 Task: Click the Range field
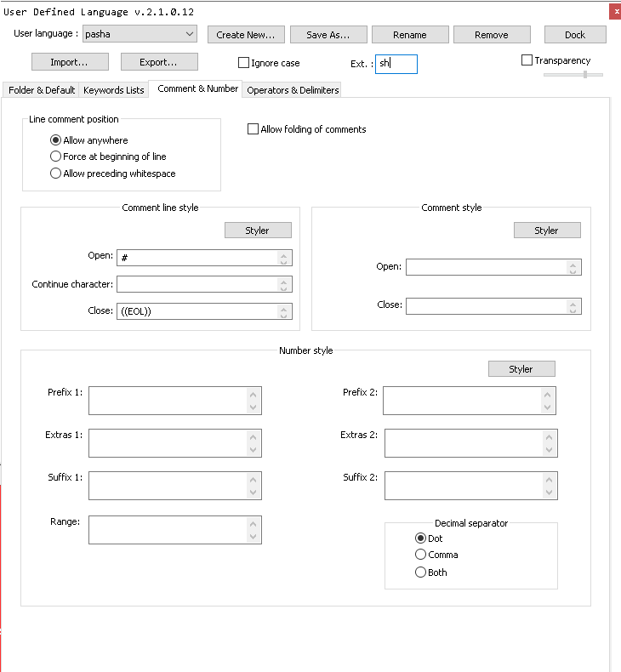(175, 530)
